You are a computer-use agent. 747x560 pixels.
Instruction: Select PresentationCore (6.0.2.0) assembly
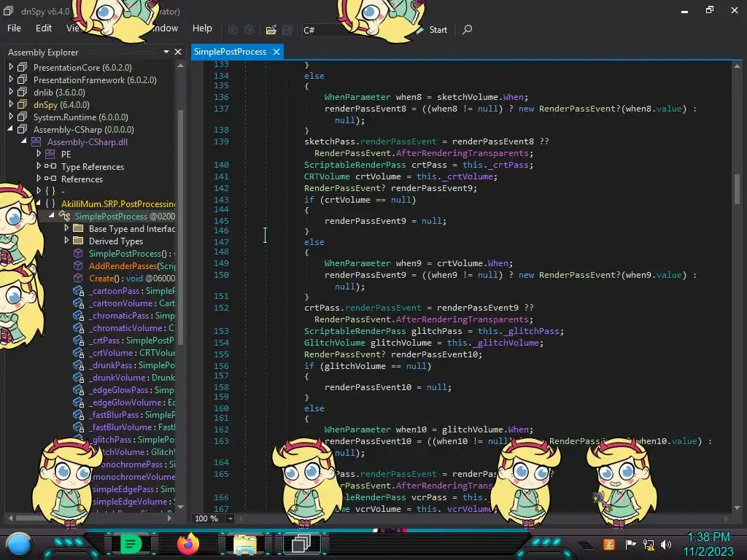[x=82, y=68]
